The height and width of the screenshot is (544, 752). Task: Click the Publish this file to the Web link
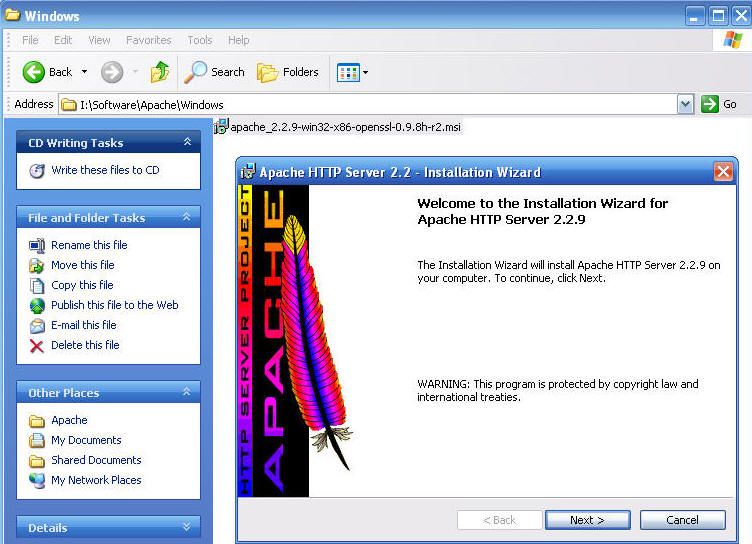click(x=115, y=305)
